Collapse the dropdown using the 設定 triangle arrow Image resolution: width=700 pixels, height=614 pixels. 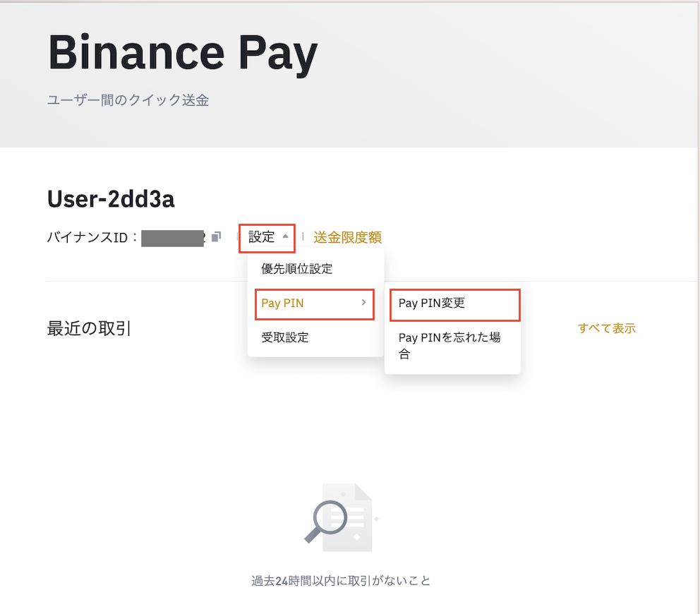tap(285, 237)
